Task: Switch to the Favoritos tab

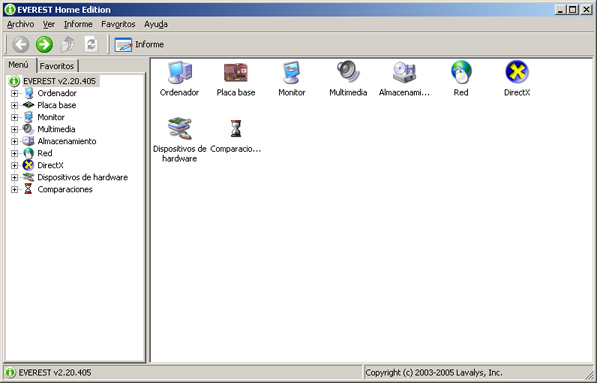Action: point(57,66)
